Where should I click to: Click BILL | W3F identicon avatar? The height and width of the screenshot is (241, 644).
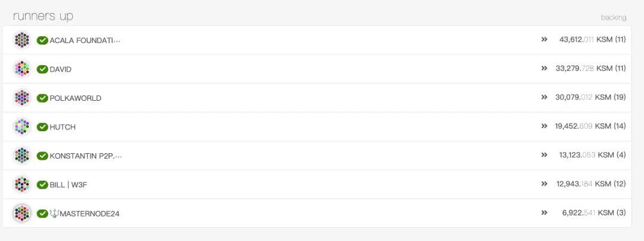tap(22, 184)
